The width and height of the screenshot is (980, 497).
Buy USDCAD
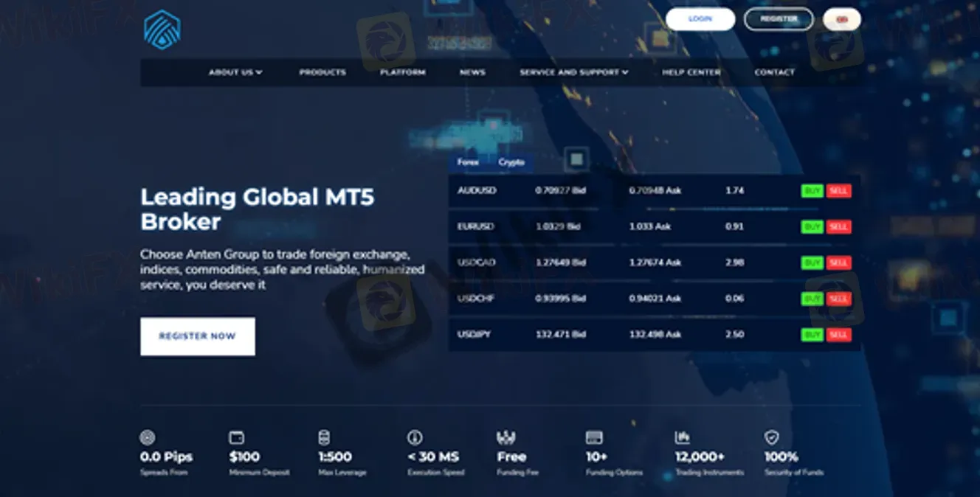[812, 263]
